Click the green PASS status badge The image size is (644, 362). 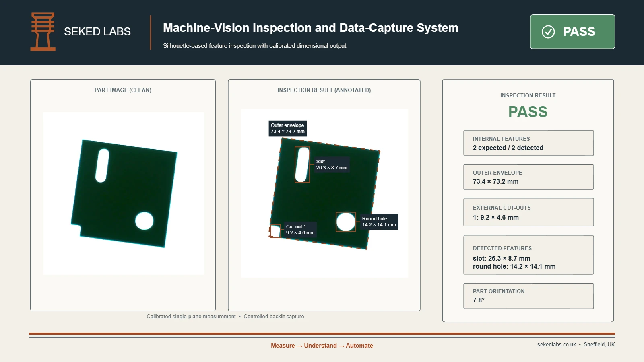pos(572,32)
